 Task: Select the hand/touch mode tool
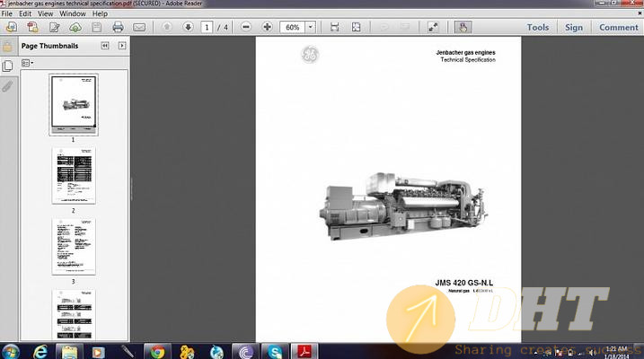pyautogui.click(x=463, y=27)
